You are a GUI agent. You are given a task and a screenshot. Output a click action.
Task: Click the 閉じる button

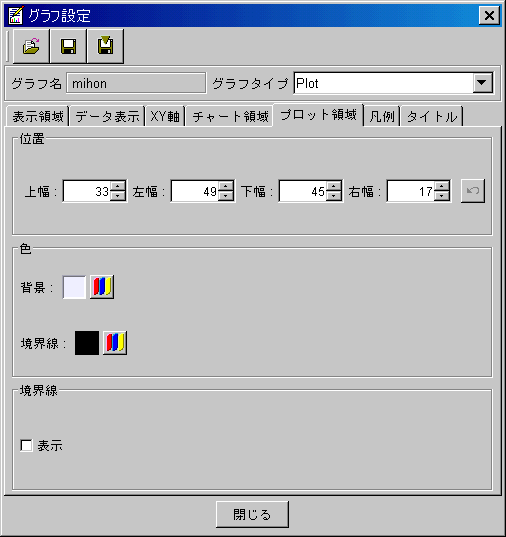point(252,514)
